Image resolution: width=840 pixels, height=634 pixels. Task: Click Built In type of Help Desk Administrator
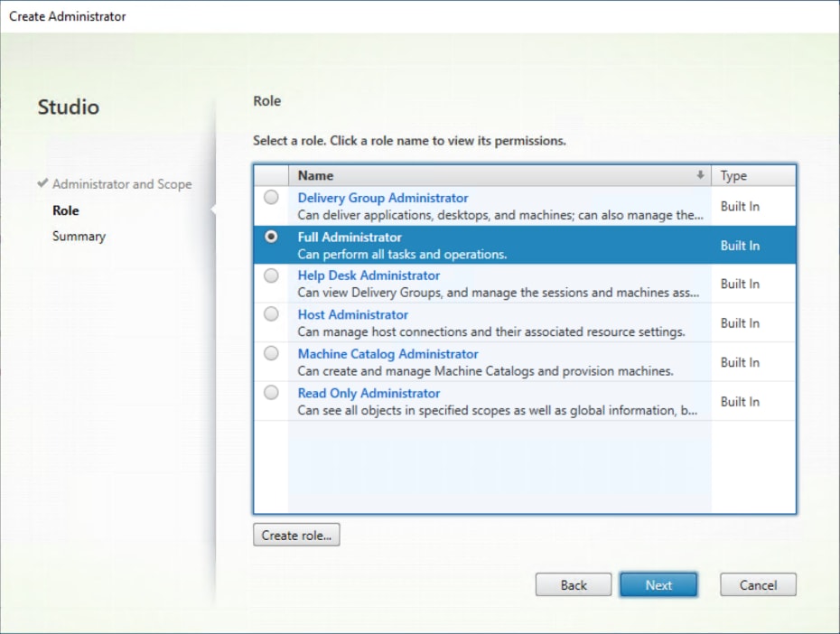point(740,284)
